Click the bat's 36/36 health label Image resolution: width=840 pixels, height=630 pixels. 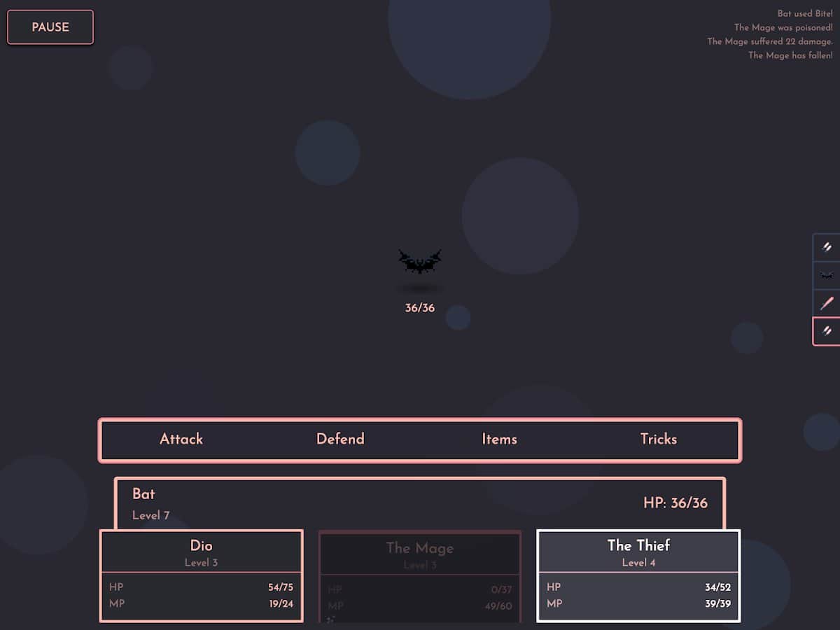(x=419, y=308)
